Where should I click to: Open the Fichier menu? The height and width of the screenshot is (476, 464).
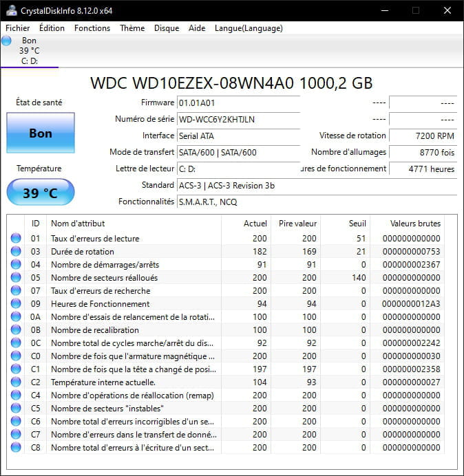click(18, 28)
